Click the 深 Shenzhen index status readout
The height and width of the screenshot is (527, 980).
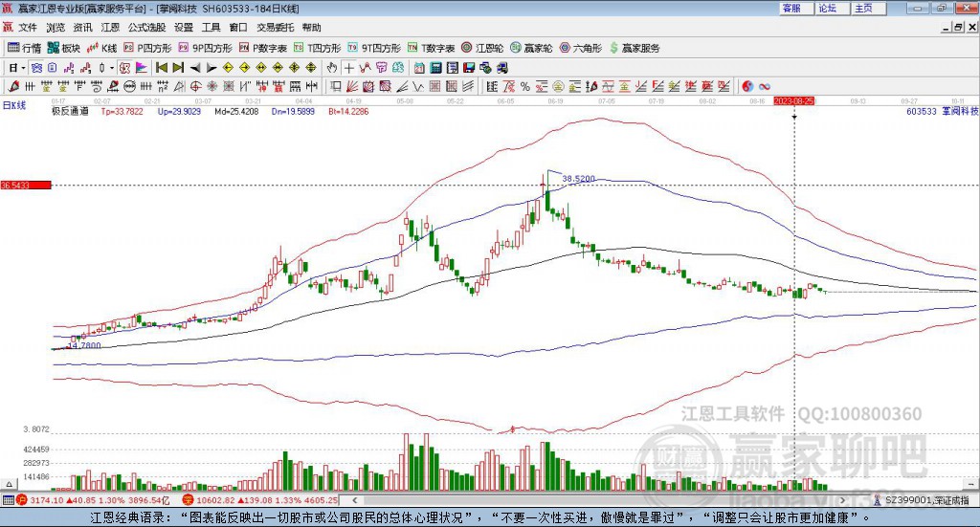tap(260, 500)
